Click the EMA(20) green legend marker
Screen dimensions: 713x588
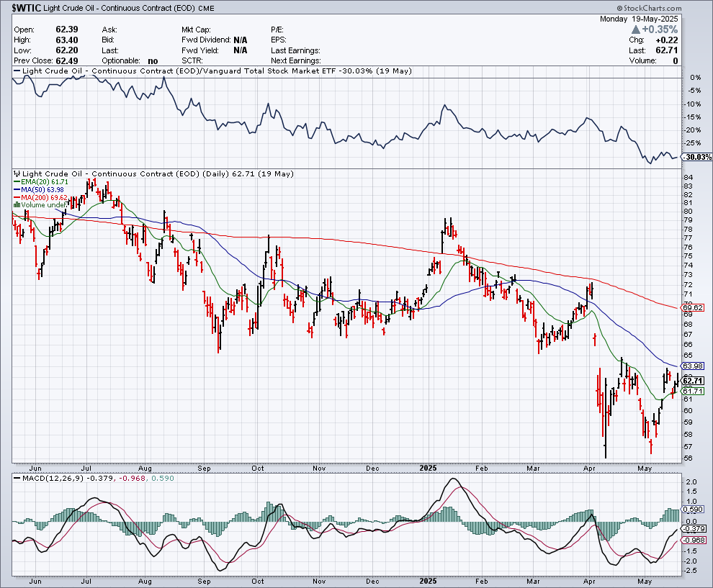(x=17, y=182)
